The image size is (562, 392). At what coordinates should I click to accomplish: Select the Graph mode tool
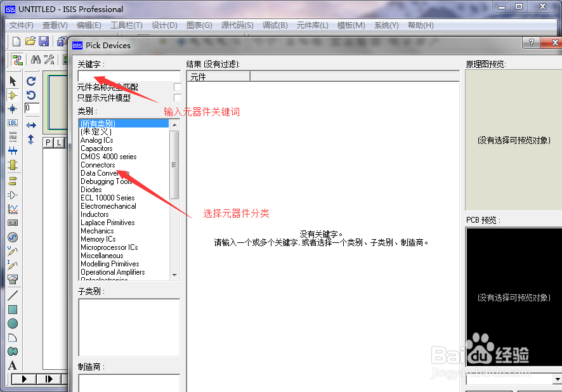pos(13,209)
